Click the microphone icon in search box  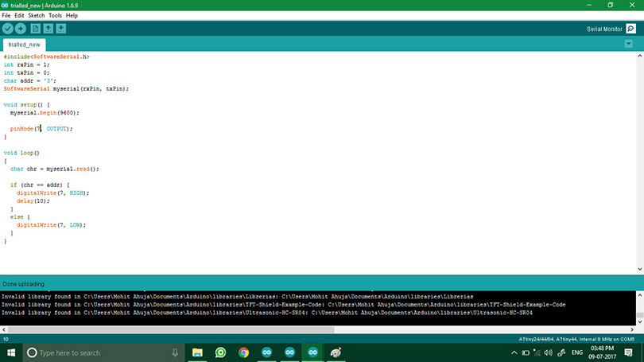coord(175,352)
